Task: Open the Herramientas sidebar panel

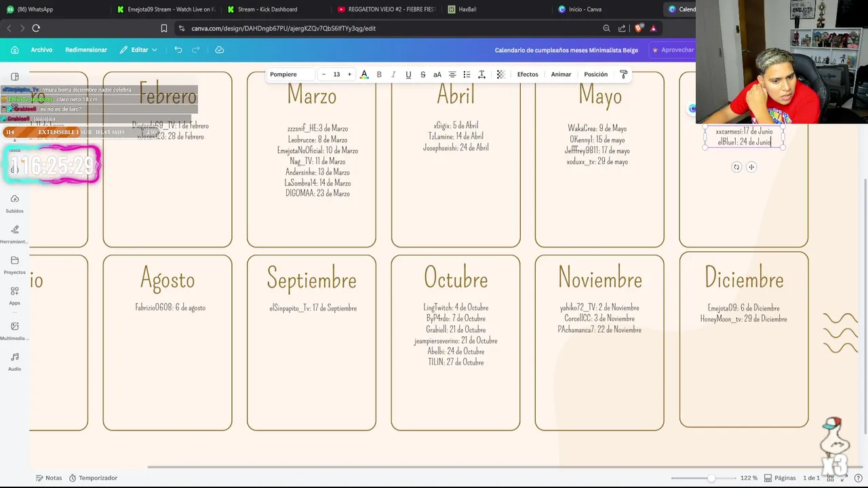Action: click(x=15, y=235)
